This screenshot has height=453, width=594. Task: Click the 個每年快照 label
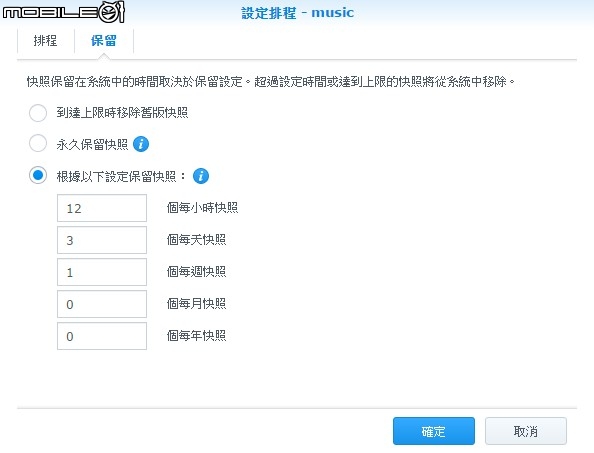(196, 336)
